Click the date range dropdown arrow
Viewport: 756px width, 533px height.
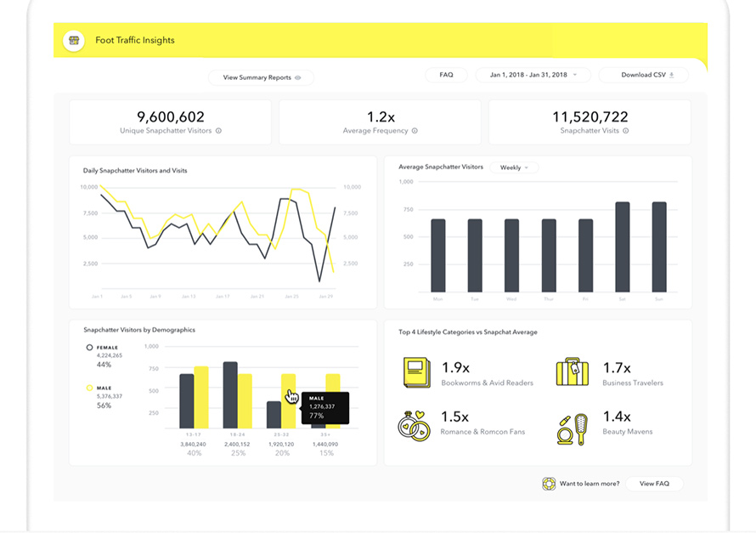click(x=575, y=75)
